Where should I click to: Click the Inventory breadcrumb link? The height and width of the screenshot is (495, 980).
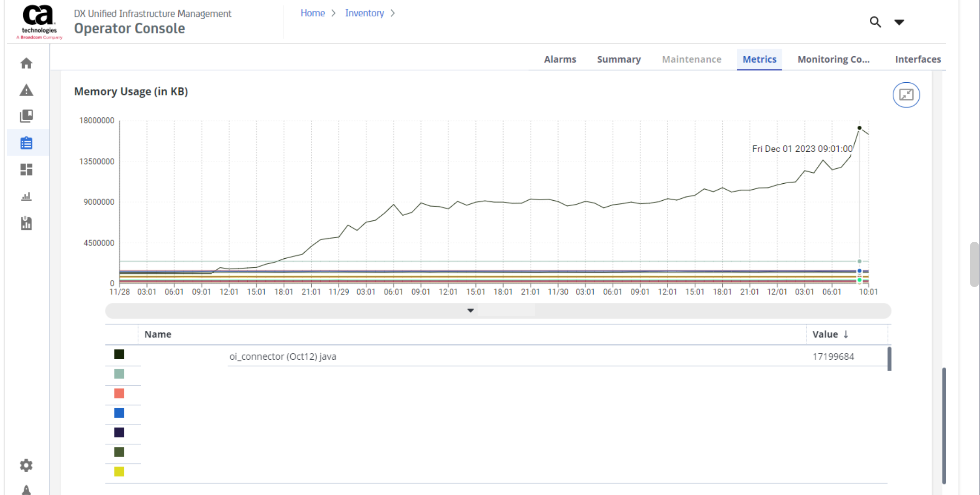click(364, 13)
